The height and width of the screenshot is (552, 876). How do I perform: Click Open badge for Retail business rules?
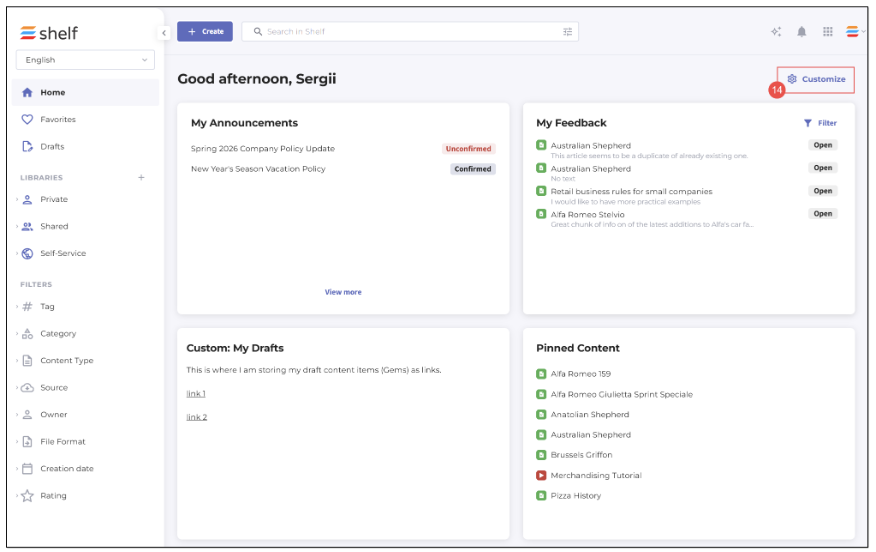coord(822,191)
